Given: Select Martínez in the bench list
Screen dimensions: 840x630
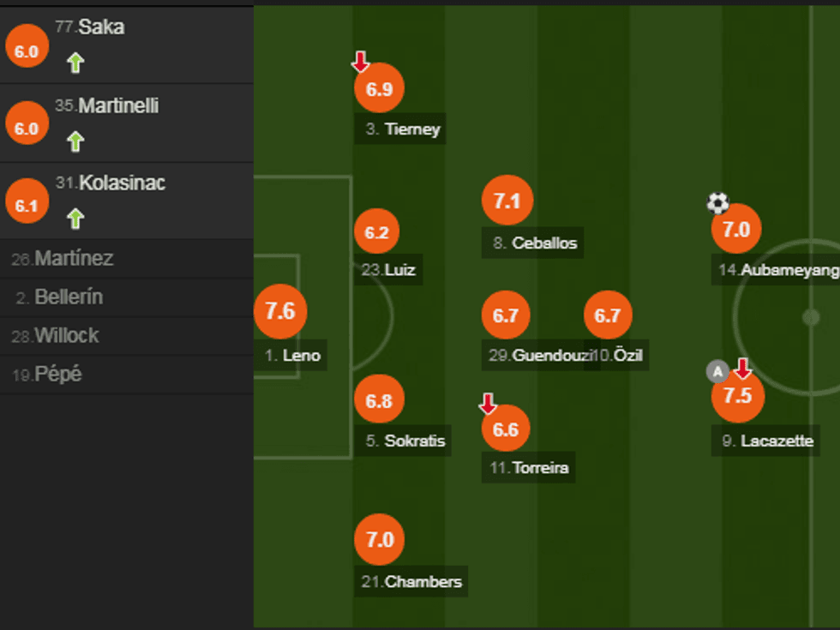Looking at the screenshot, I should point(74,258).
